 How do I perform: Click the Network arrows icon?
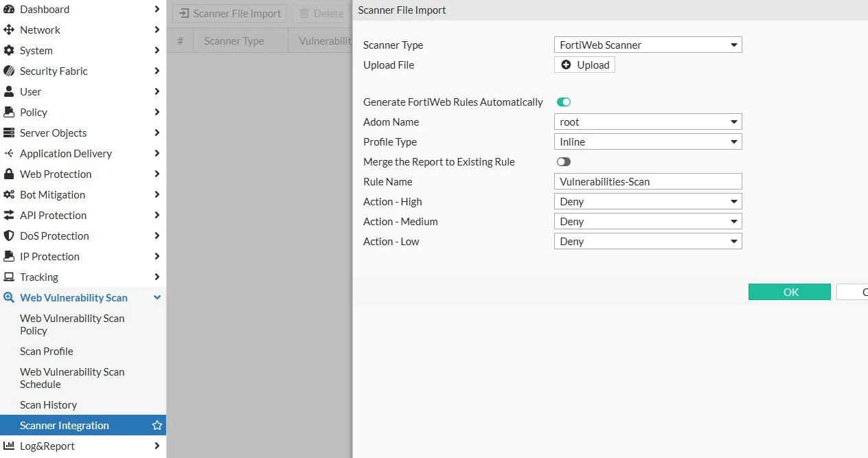click(x=9, y=30)
